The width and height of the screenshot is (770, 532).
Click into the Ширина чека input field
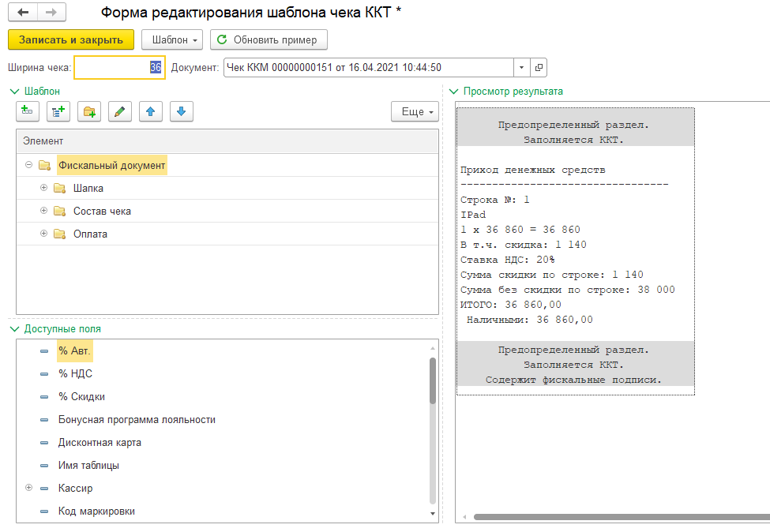[x=119, y=67]
